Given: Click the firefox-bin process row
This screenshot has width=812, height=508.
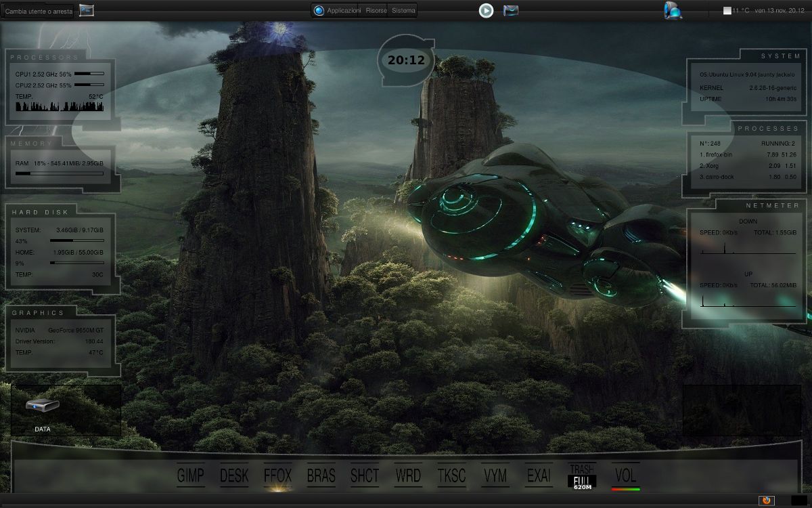Looking at the screenshot, I should (748, 155).
